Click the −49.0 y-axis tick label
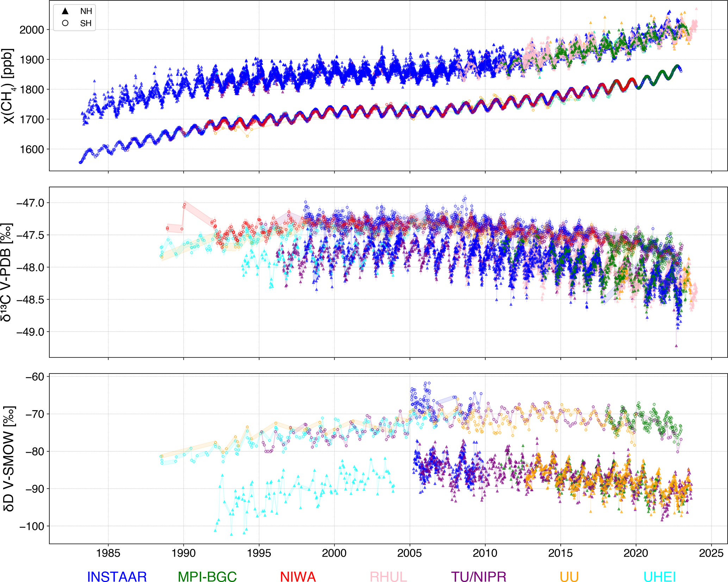The width and height of the screenshot is (728, 582). [30, 332]
